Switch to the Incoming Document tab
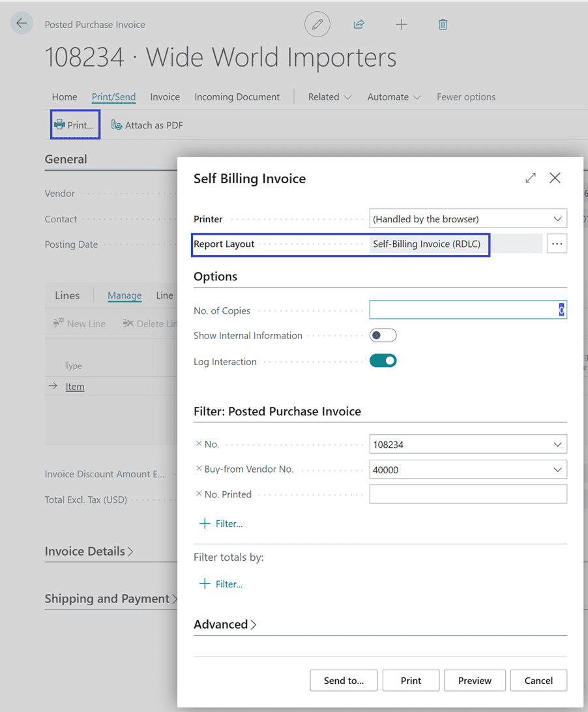588x712 pixels. point(237,97)
